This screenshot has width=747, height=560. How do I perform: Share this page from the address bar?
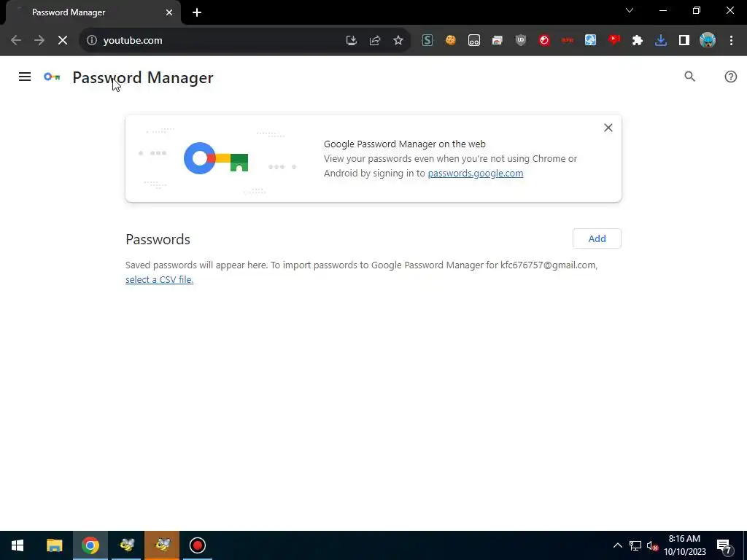375,41
